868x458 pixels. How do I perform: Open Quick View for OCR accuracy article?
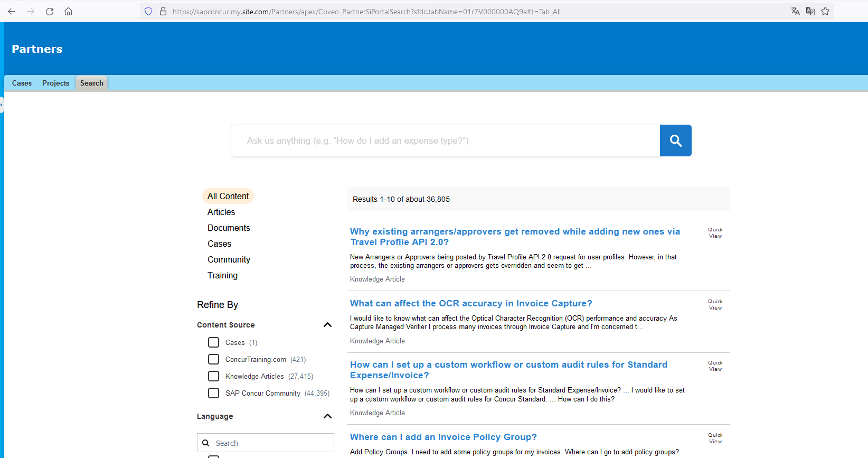click(x=715, y=305)
